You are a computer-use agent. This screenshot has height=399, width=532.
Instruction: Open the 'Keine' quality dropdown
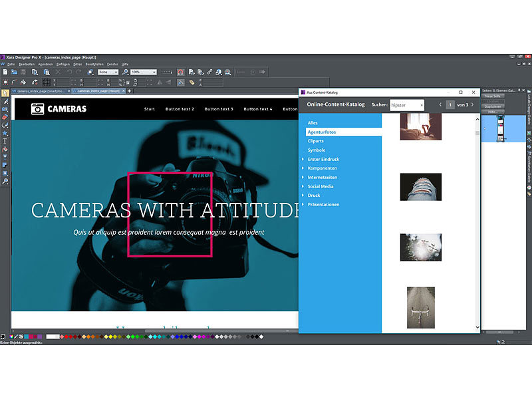tap(116, 72)
